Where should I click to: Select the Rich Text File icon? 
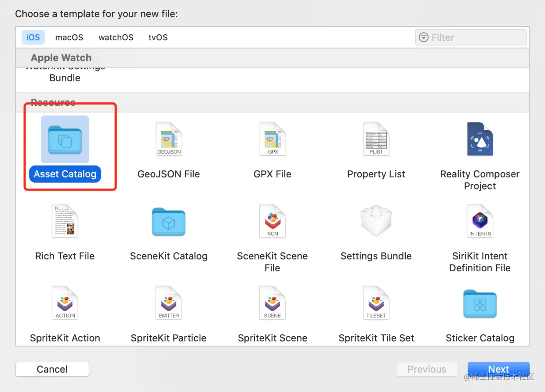pyautogui.click(x=65, y=221)
